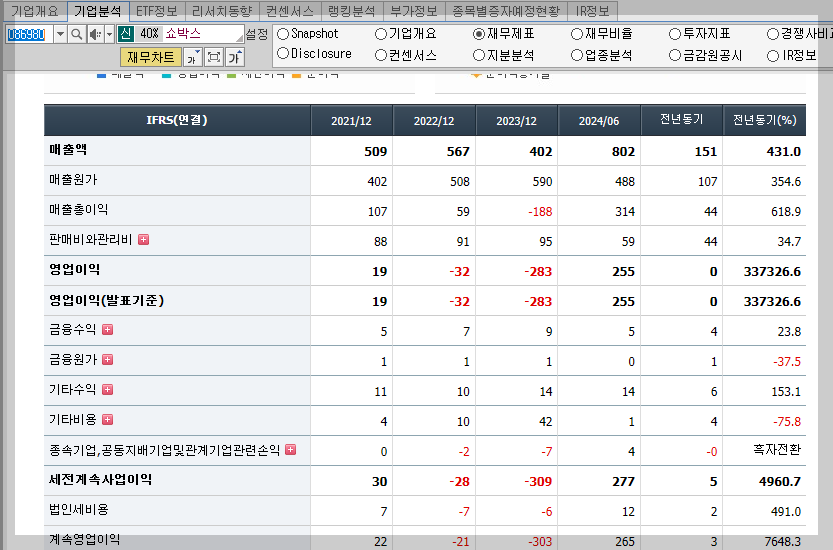Select the 투자지표 radio button
This screenshot has height=550, width=833.
pos(675,34)
